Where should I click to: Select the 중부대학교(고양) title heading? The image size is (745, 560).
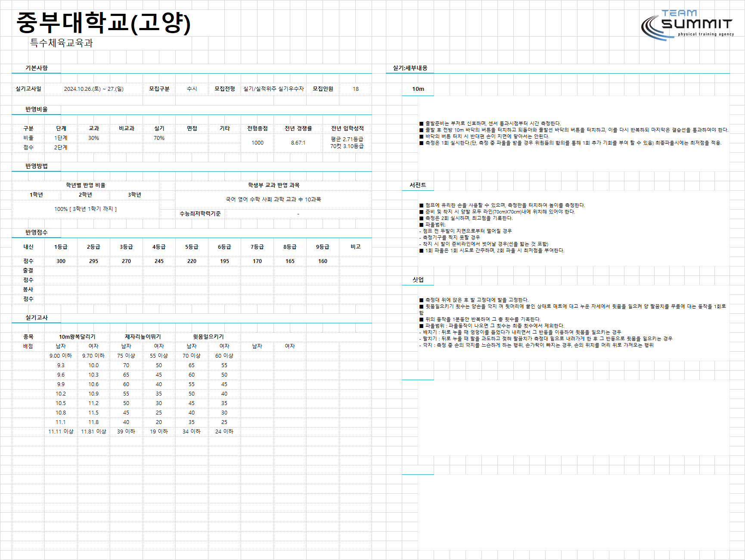[103, 23]
